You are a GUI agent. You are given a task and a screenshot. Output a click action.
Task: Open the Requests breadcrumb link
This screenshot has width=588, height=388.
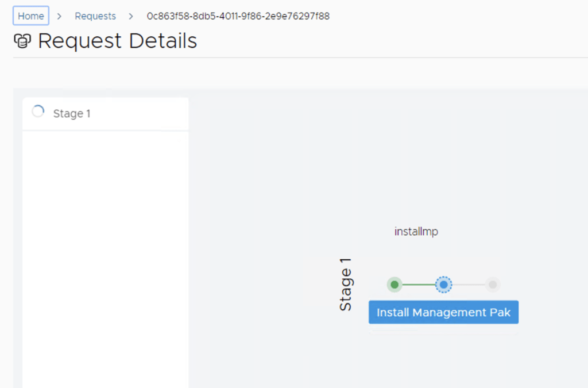pos(95,16)
